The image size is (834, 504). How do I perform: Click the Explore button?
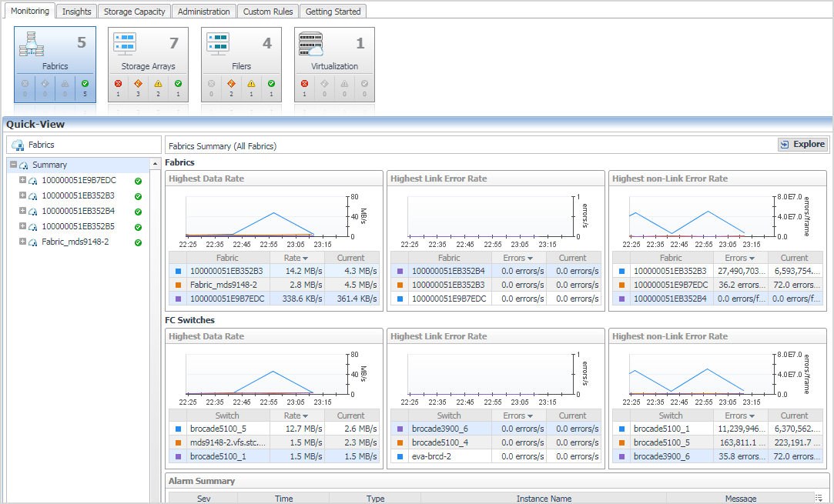[x=802, y=144]
